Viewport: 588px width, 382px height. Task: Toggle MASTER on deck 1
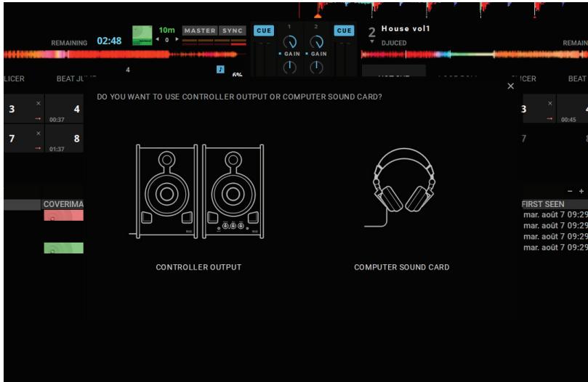point(199,31)
